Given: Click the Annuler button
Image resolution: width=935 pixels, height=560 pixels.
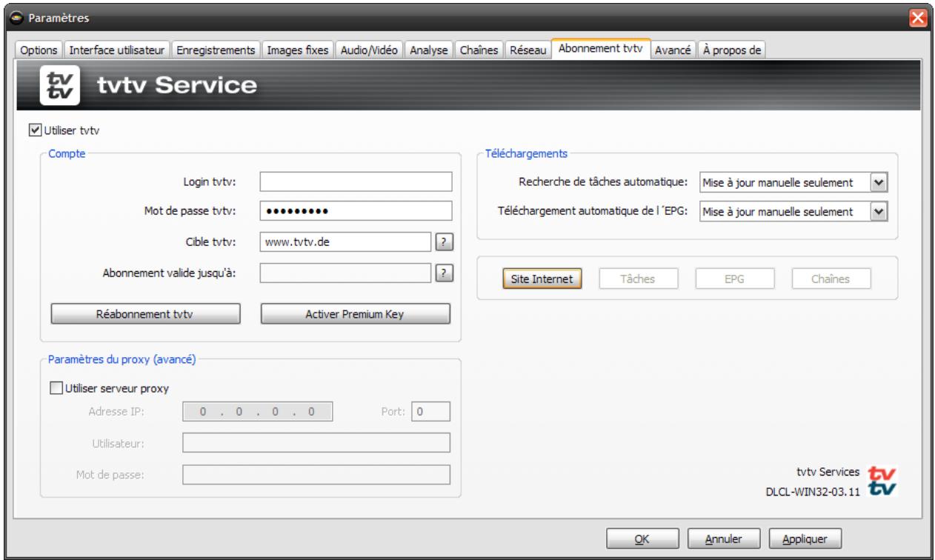Looking at the screenshot, I should coord(724,539).
